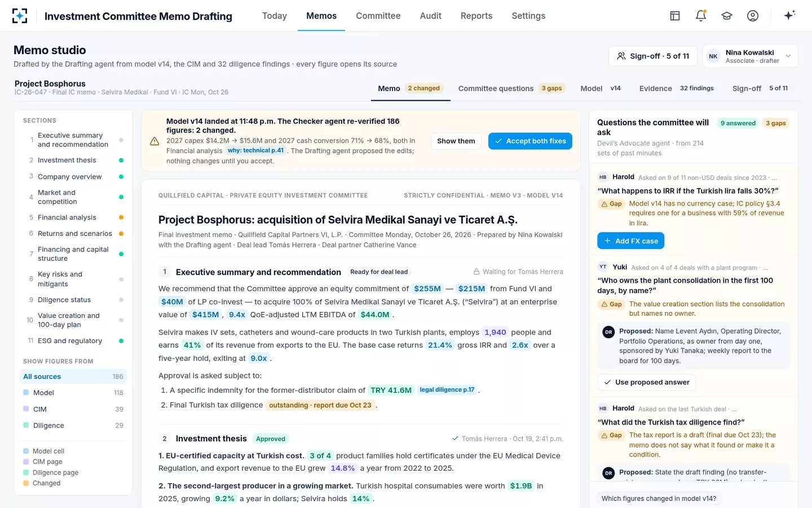This screenshot has height=508, width=812.
Task: Click the 'Which figures changed' input field
Action: pos(694,498)
